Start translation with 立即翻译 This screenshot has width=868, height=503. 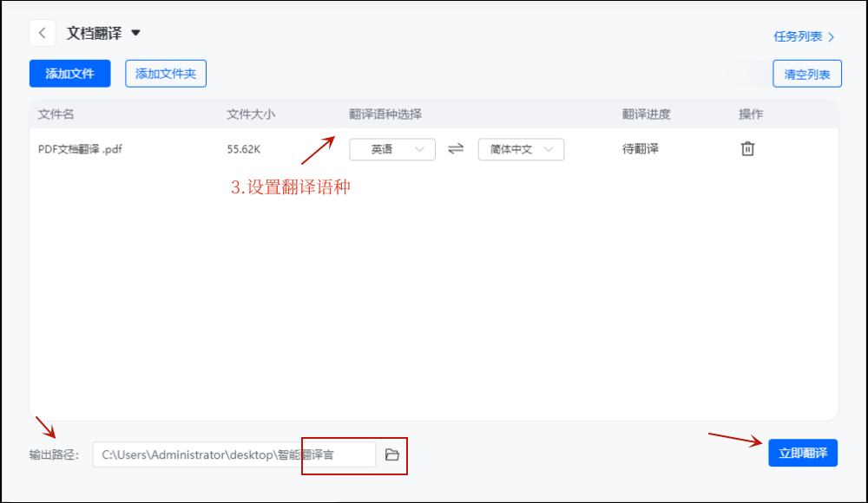[x=803, y=453]
